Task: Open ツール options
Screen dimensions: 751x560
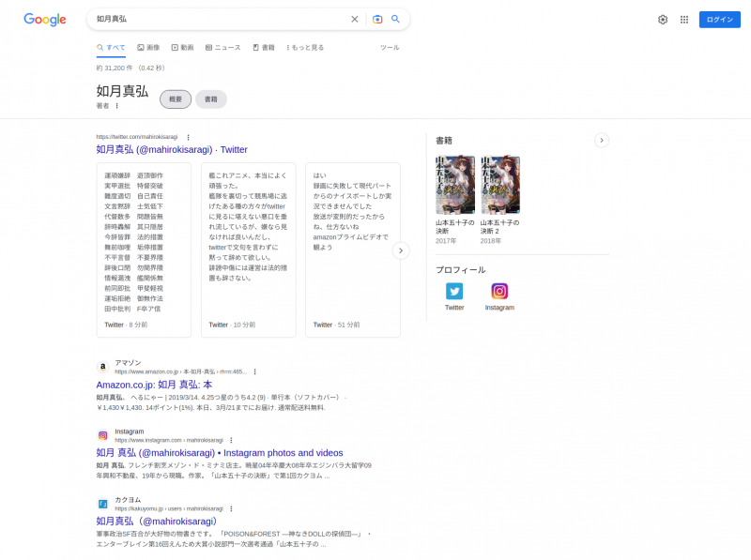Action: coord(390,48)
